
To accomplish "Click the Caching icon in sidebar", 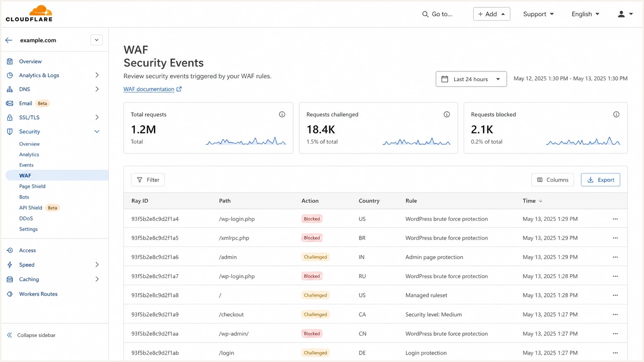I will (x=10, y=279).
